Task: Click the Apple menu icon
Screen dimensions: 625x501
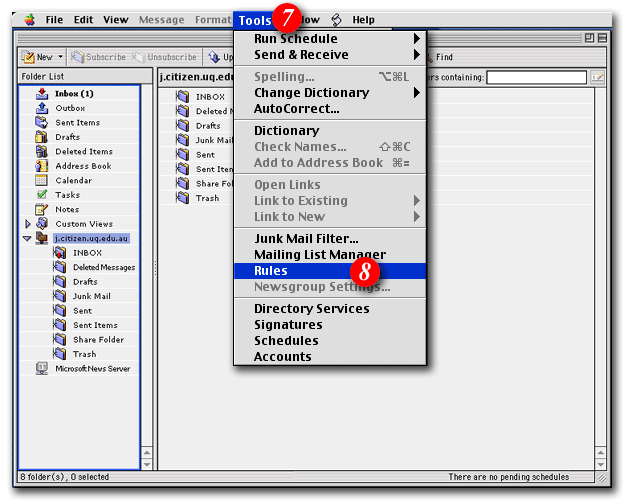Action: pyautogui.click(x=28, y=20)
